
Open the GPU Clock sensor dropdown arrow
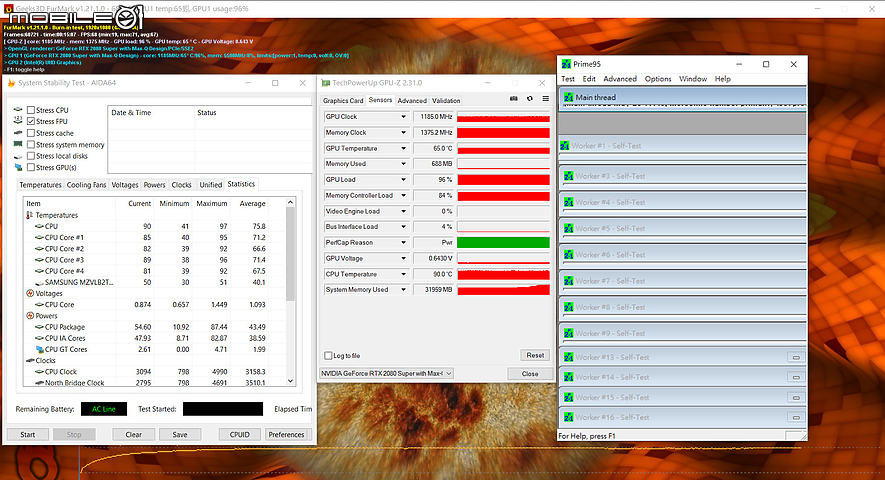click(403, 117)
